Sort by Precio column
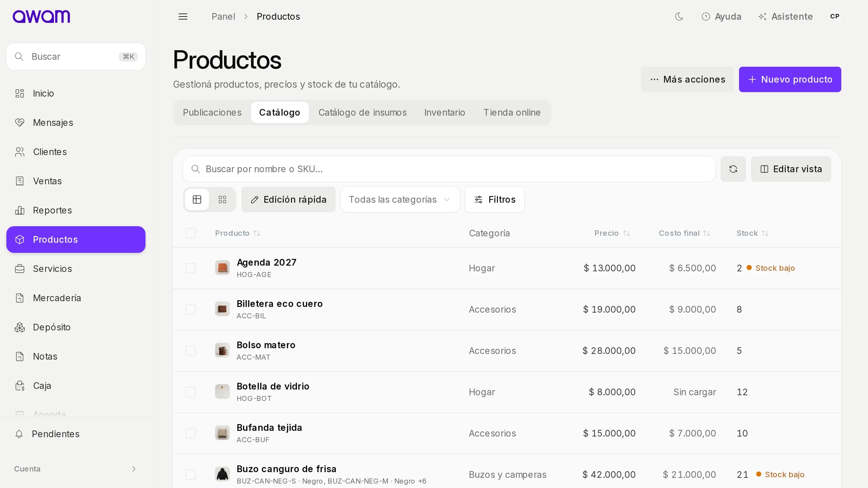Image resolution: width=868 pixels, height=488 pixels. (612, 233)
